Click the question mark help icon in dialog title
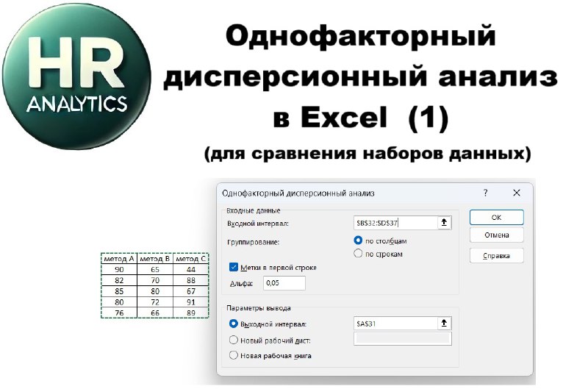588x392 pixels. click(x=485, y=193)
